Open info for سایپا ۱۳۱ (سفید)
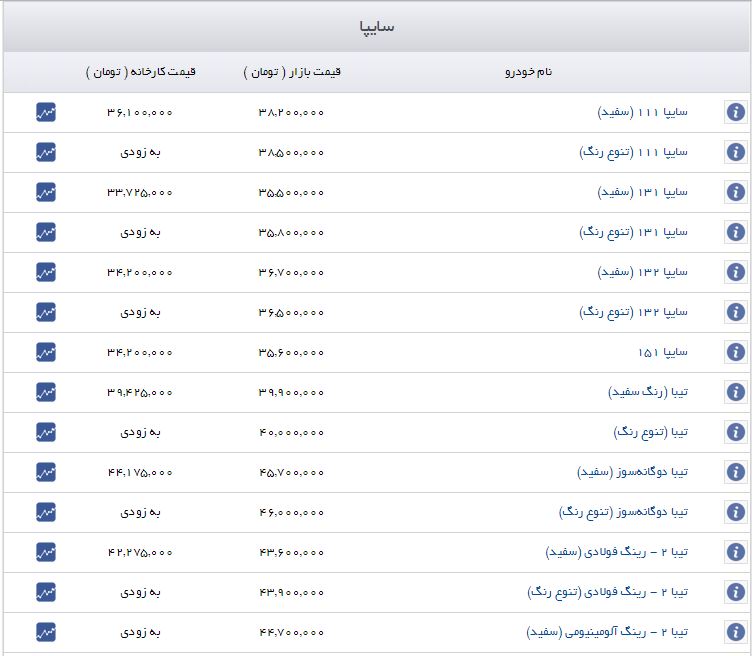Image resolution: width=752 pixels, height=656 pixels. click(x=735, y=192)
